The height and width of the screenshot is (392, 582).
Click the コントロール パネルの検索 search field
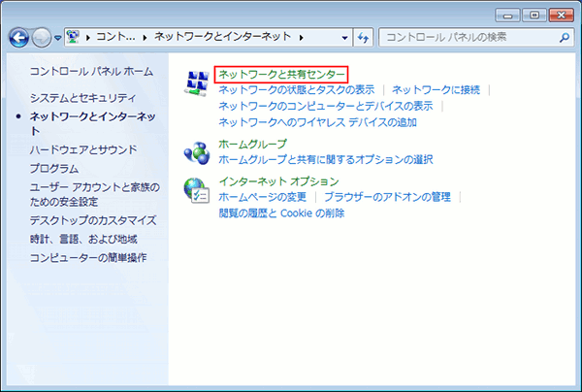click(466, 38)
